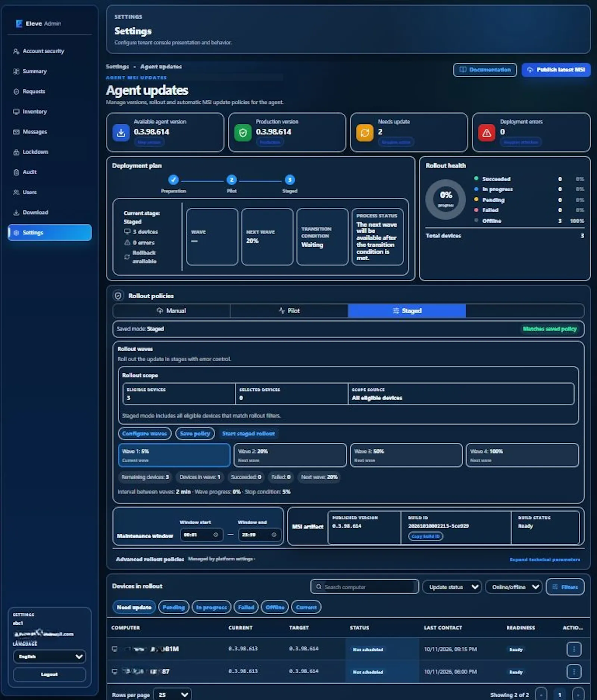Screen dimensions: 597x700
Task: Open the actions menu for computer ending 87
Action: pyautogui.click(x=574, y=672)
